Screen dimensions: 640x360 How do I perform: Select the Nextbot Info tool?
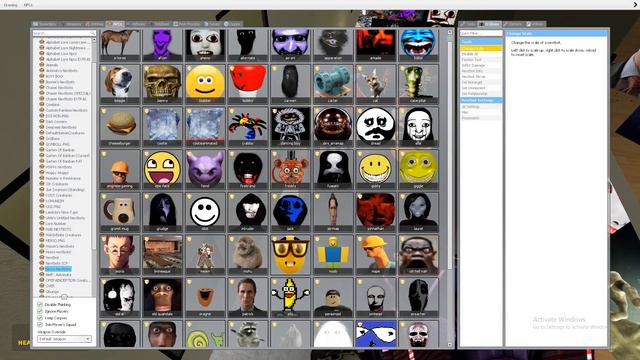pyautogui.click(x=481, y=71)
